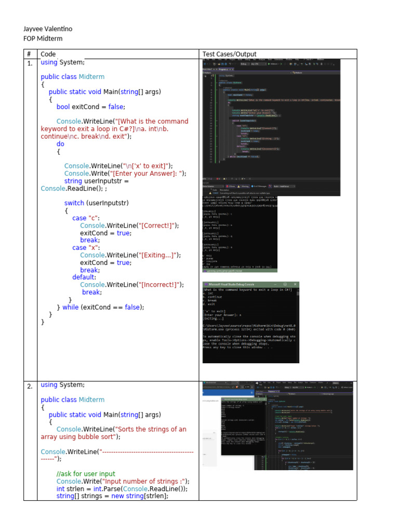Viewport: 399px width, 532px height.
Task: Click row number 2. in the table
Action: click(30, 386)
